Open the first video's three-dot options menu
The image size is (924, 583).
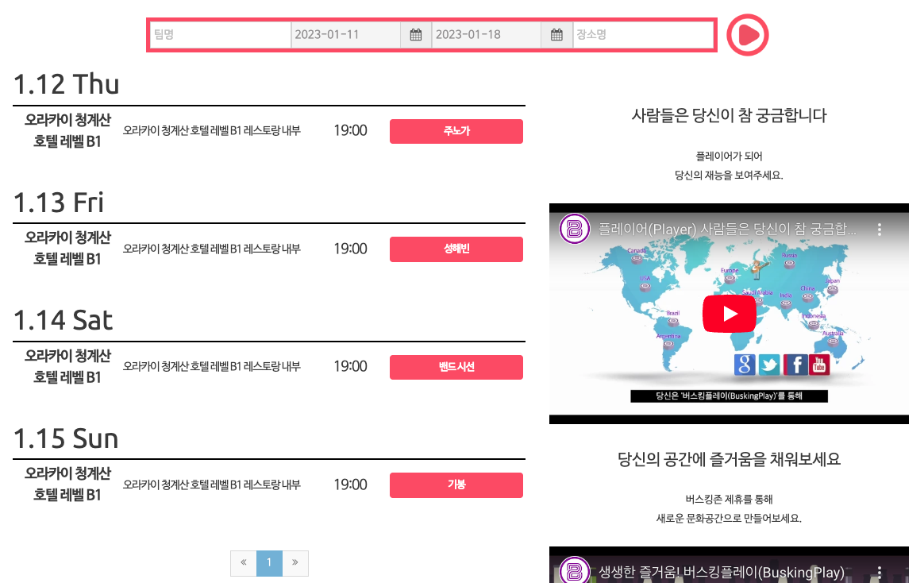click(880, 230)
